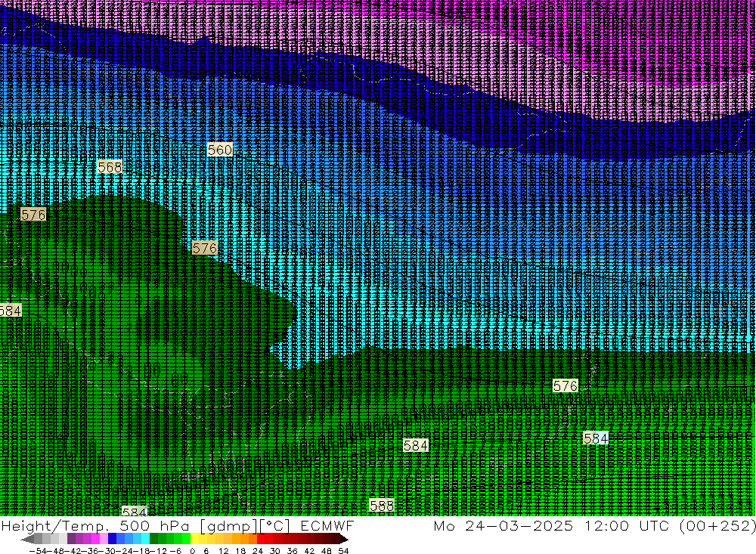Viewport: 756px width, 554px height.
Task: Click the '48' legend scale value
Action: (327, 551)
